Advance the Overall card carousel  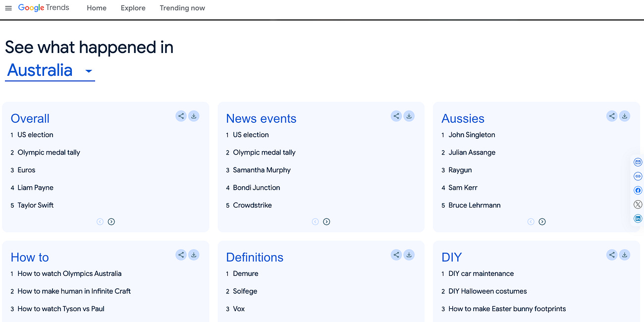(x=111, y=221)
